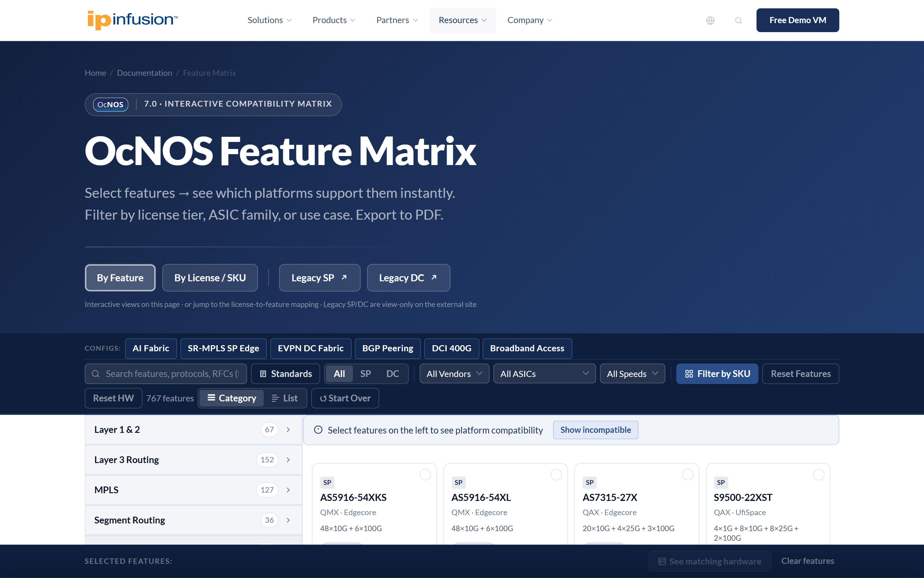Image resolution: width=924 pixels, height=578 pixels.
Task: Apply the SR-MPLS SP Edge config
Action: [x=223, y=349]
